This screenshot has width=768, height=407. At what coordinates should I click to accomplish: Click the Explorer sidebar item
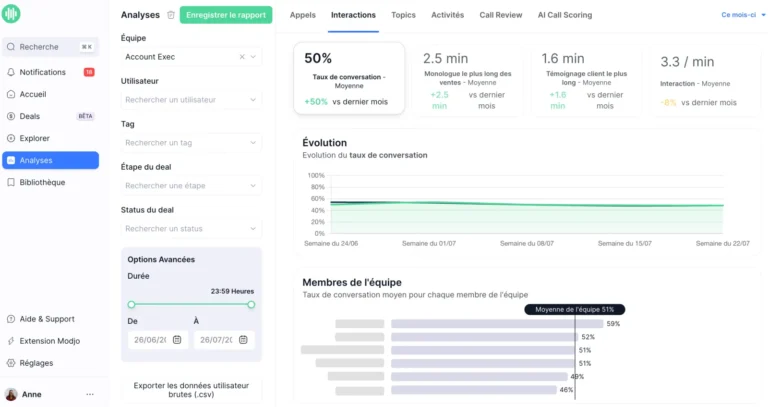(x=50, y=138)
